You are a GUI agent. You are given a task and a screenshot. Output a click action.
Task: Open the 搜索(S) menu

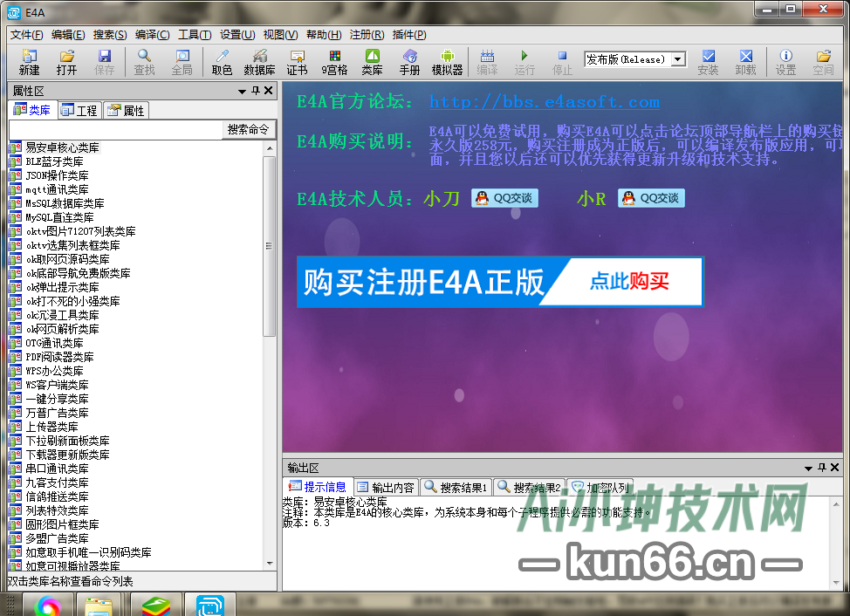point(110,35)
